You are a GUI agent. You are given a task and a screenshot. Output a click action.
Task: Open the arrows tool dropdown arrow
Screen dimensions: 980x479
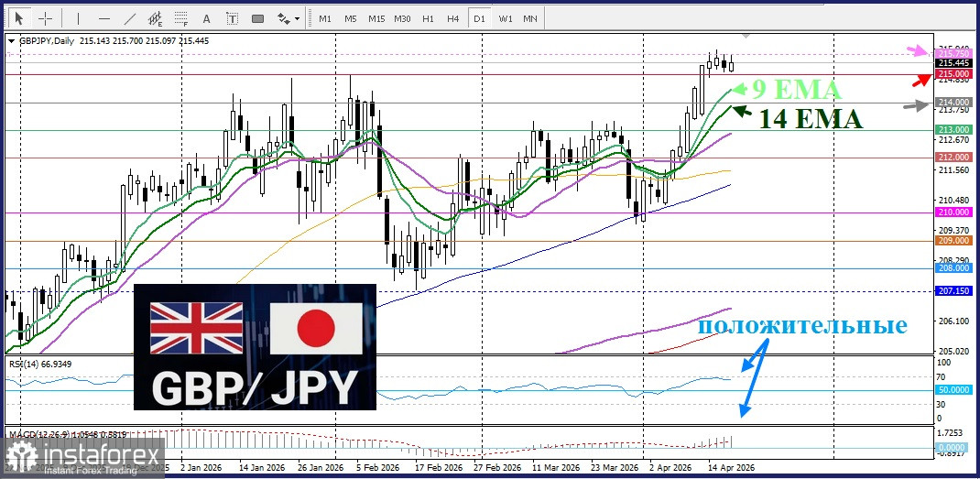(297, 18)
